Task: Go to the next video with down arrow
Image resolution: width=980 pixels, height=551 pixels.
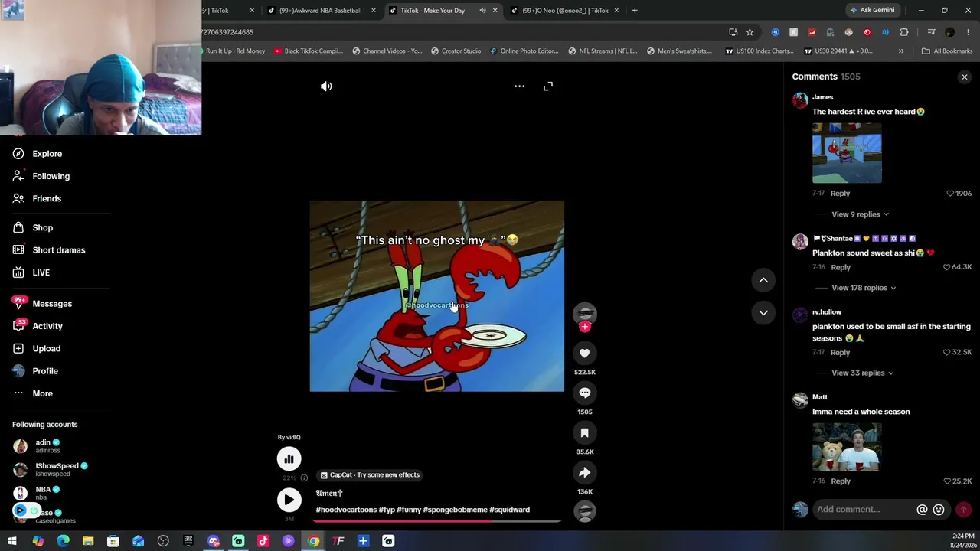Action: tap(763, 312)
